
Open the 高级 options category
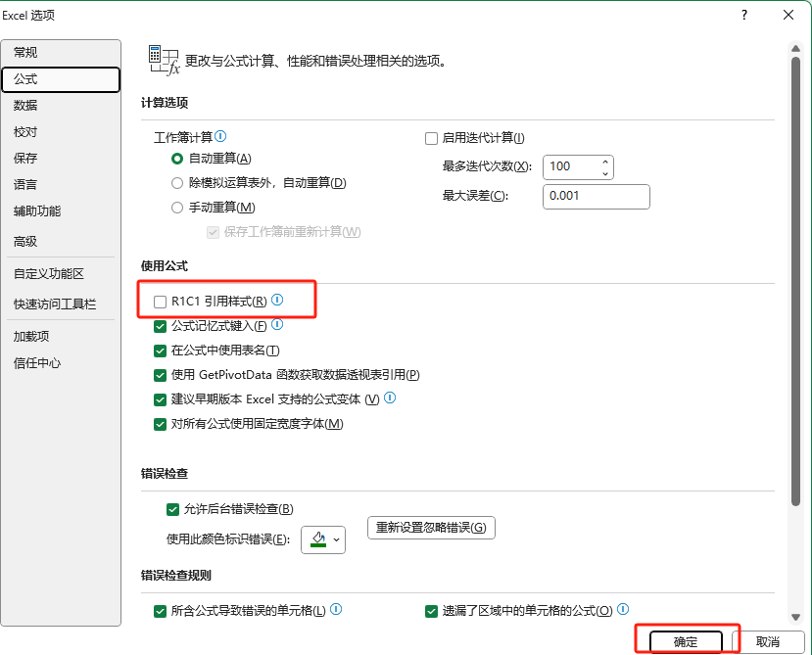pyautogui.click(x=61, y=242)
